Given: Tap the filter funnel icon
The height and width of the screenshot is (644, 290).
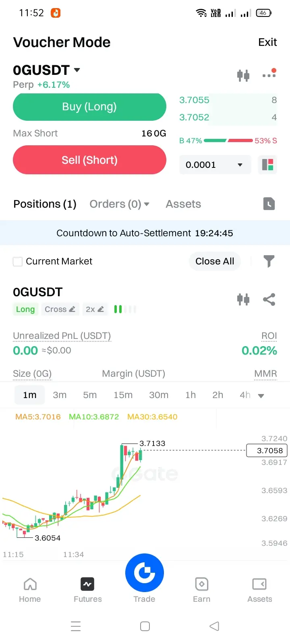Looking at the screenshot, I should click(x=269, y=261).
